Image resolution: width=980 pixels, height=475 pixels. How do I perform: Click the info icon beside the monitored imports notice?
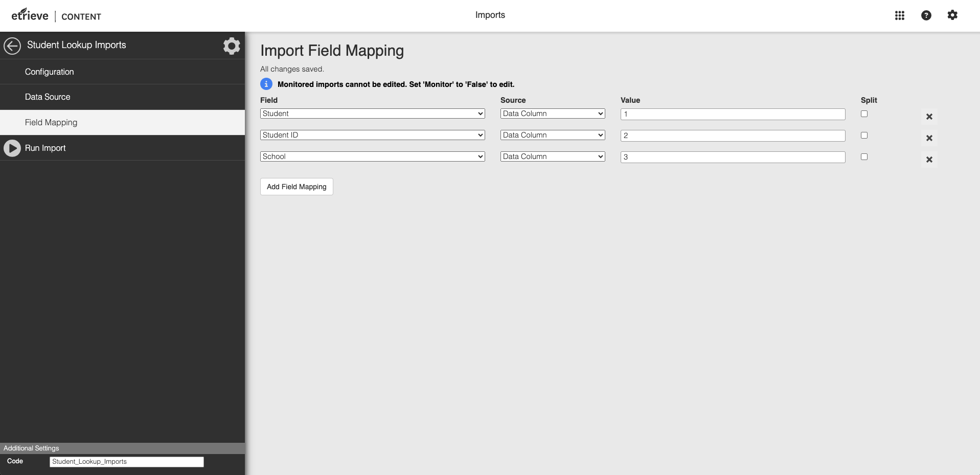[x=266, y=84]
